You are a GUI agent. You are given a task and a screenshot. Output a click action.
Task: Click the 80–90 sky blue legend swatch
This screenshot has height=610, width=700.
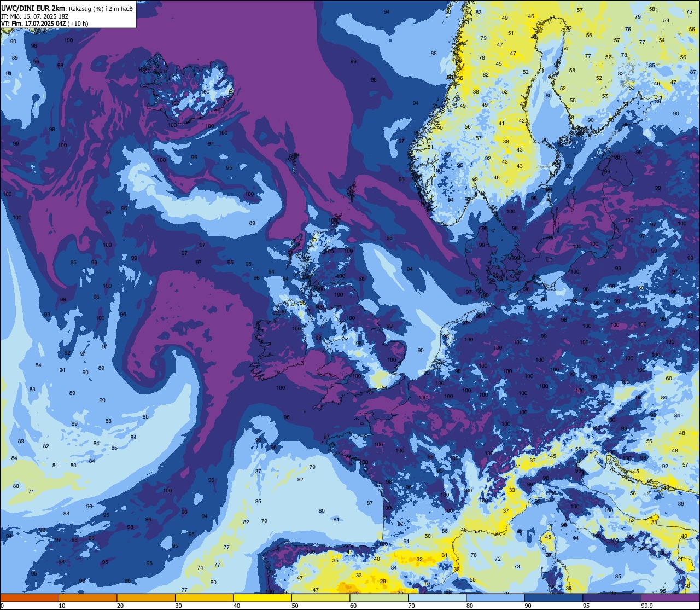click(x=495, y=597)
